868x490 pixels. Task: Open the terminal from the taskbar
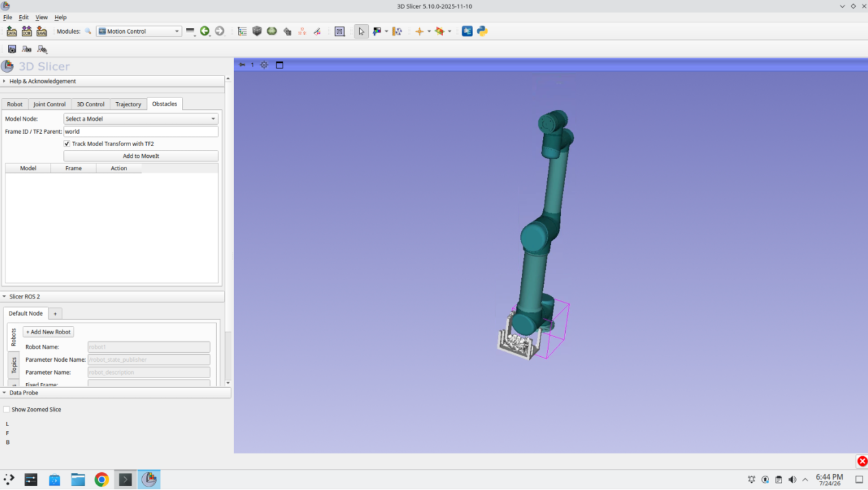pyautogui.click(x=125, y=480)
